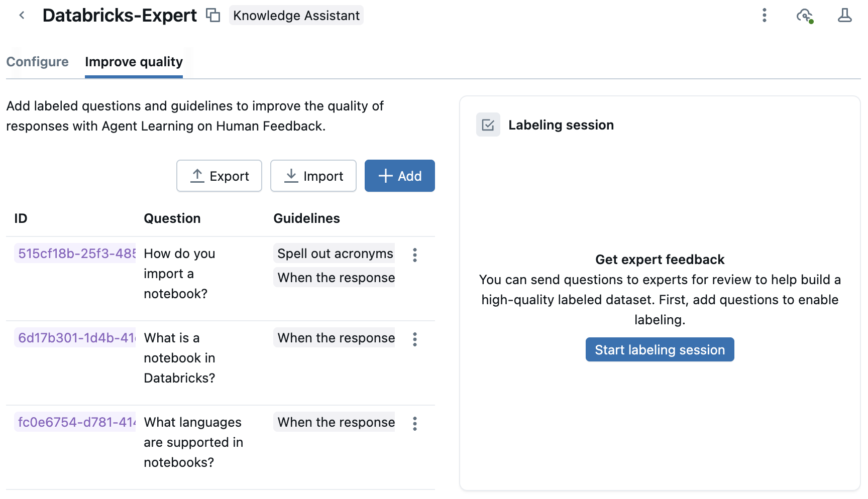
Task: Click the Knowledge Assistant badge
Action: tap(296, 15)
